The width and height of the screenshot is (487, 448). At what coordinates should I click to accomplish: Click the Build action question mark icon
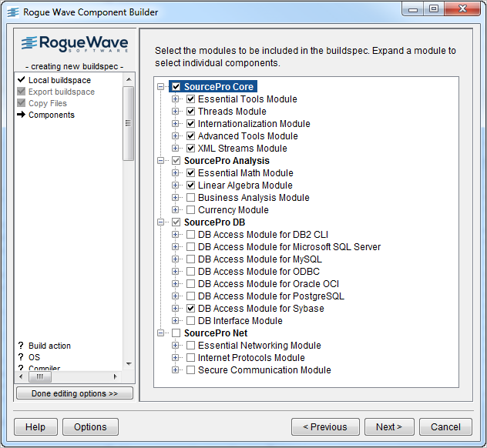(x=21, y=346)
